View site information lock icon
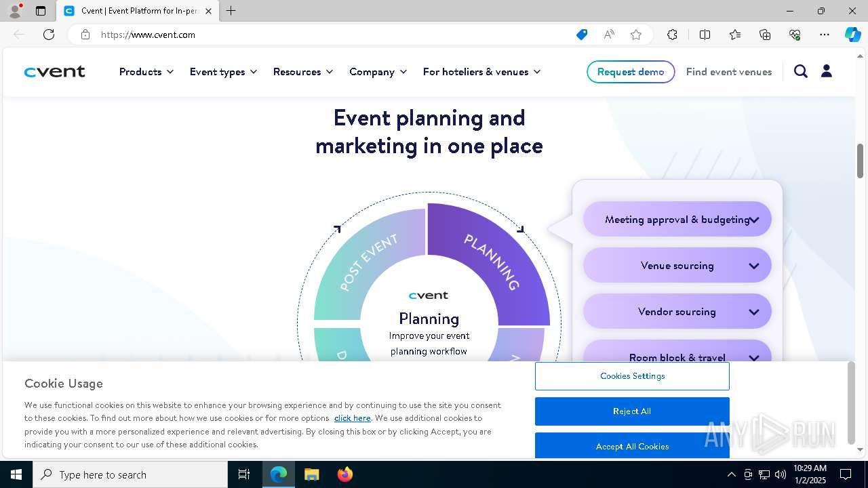This screenshot has width=868, height=488. (85, 35)
